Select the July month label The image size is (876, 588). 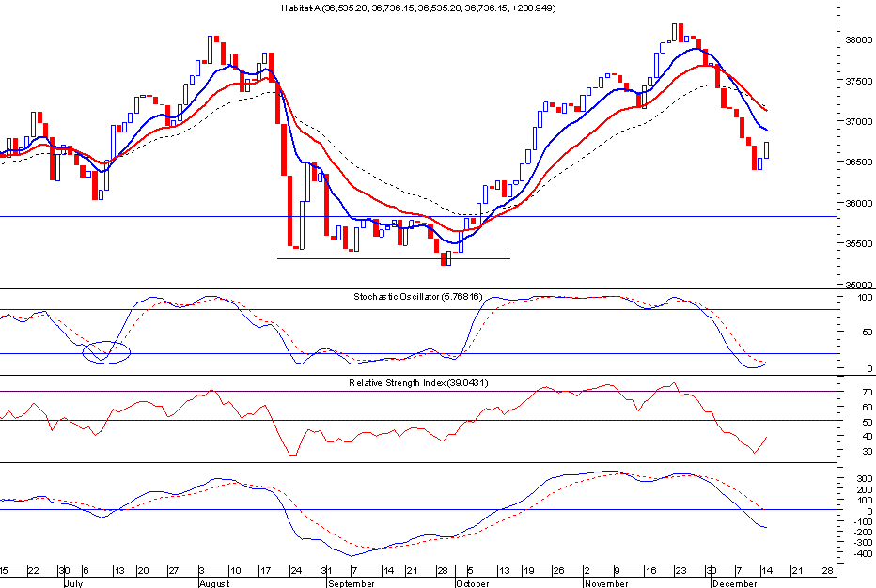73,583
